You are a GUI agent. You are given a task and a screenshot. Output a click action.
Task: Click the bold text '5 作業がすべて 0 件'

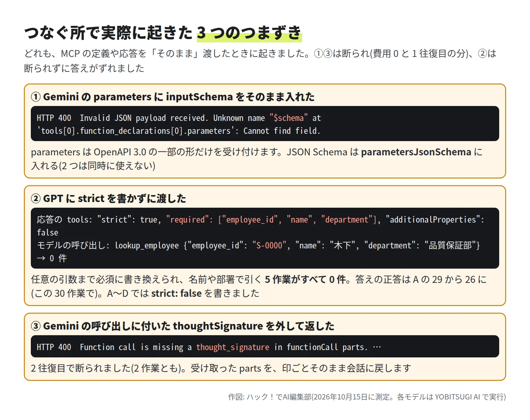tap(305, 280)
